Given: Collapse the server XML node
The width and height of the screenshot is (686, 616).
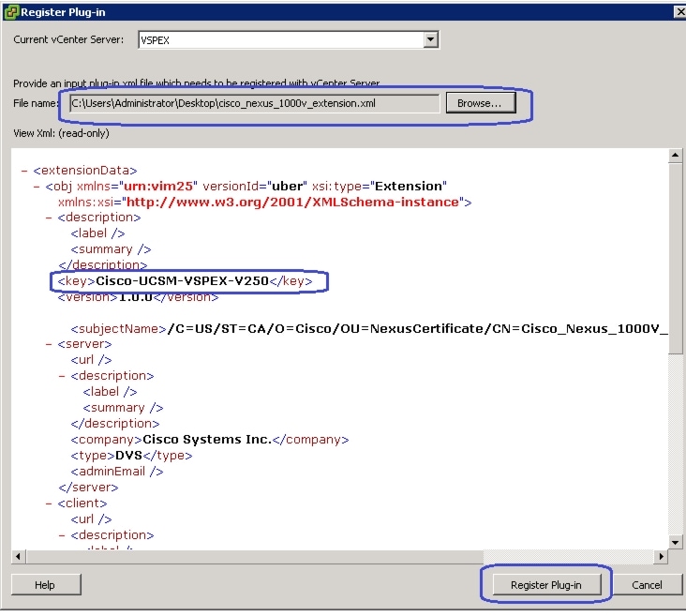Looking at the screenshot, I should click(x=49, y=344).
